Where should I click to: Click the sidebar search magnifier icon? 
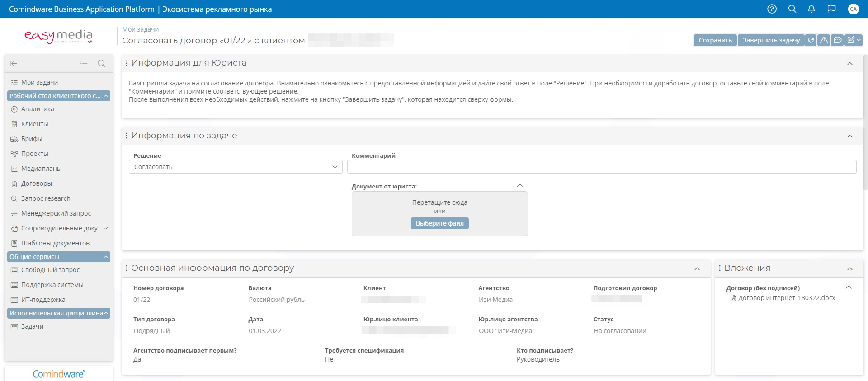click(x=102, y=64)
